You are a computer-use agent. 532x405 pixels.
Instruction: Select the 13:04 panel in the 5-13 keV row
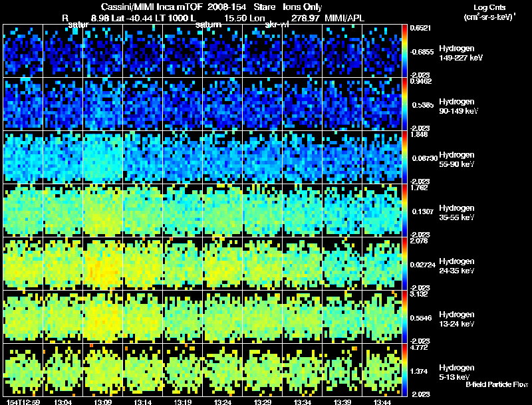[x=63, y=370]
